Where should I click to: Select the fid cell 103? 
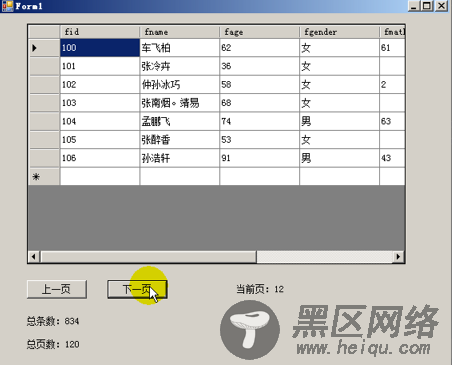click(100, 103)
